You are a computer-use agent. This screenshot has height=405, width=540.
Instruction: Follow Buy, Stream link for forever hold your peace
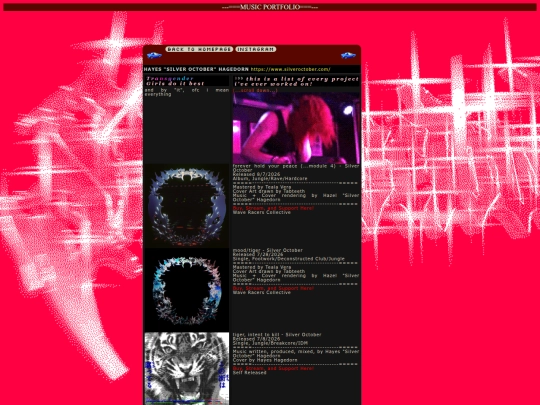click(273, 208)
